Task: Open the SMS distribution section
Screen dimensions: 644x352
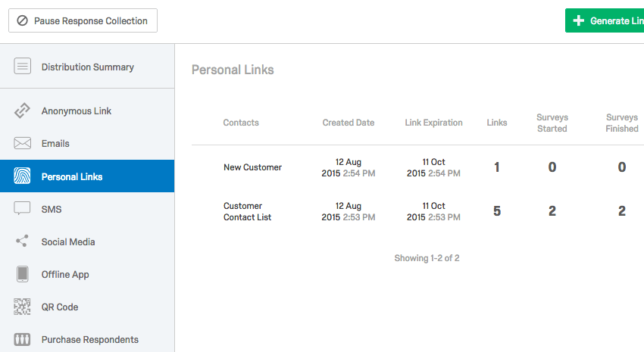Action: click(87, 209)
